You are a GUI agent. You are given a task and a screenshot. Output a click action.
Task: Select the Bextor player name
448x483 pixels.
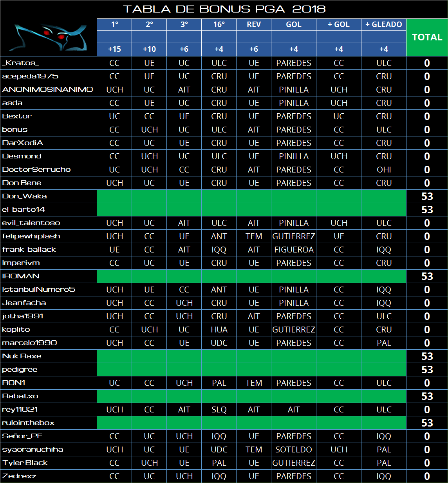pyautogui.click(x=17, y=116)
